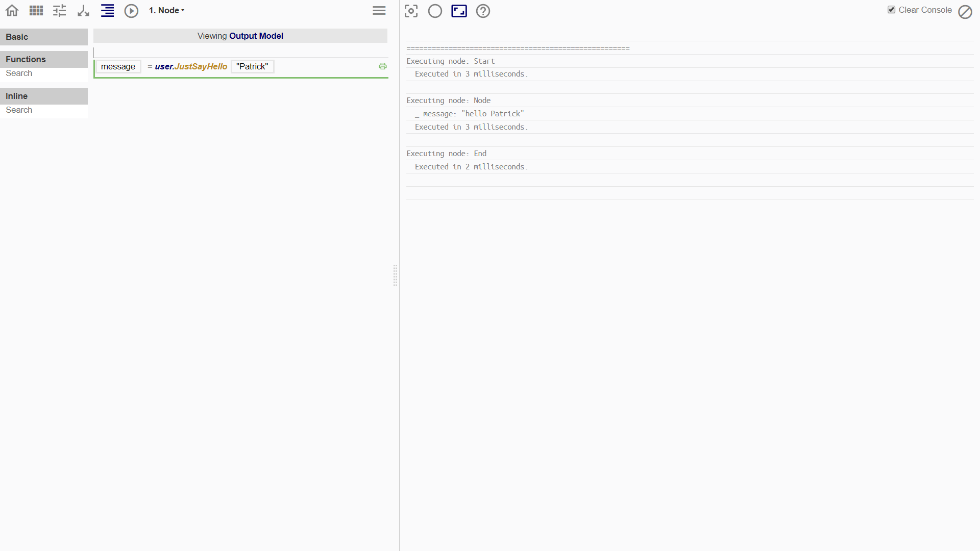Viewport: 980px width, 551px height.
Task: Click the print icon on message row
Action: point(382,66)
